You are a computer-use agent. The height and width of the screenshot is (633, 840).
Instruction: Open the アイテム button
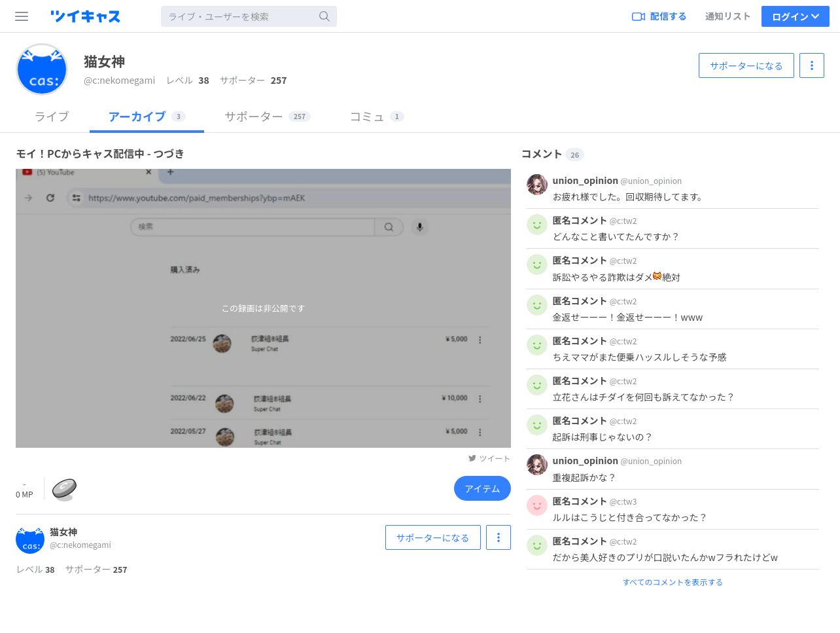click(x=482, y=488)
